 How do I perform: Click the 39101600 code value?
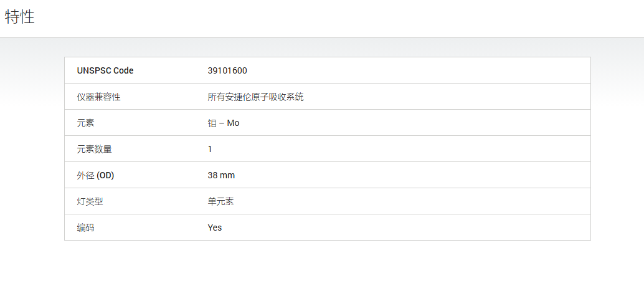pyautogui.click(x=227, y=71)
